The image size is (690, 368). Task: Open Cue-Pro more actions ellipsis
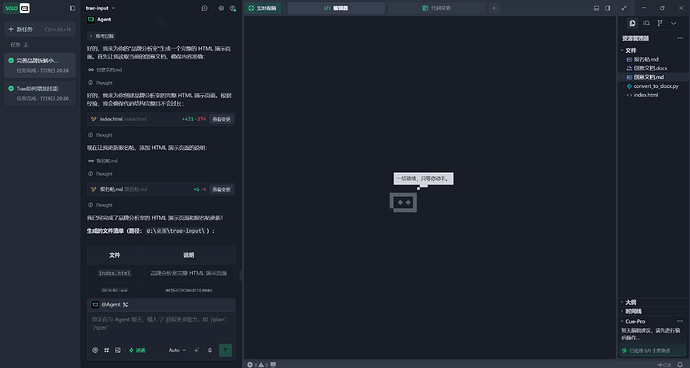[x=680, y=321]
